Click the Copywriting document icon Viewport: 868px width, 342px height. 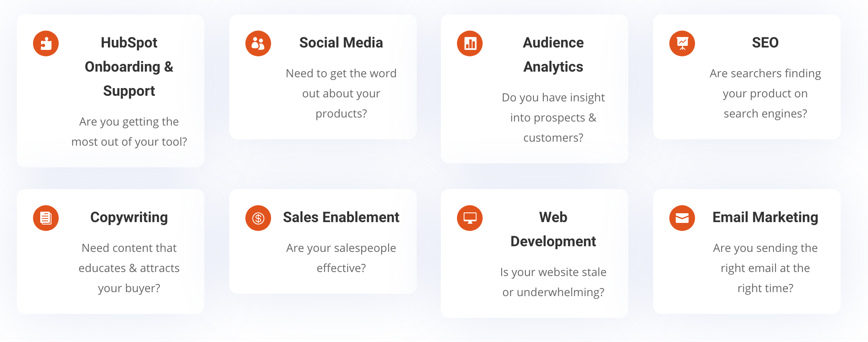click(46, 218)
